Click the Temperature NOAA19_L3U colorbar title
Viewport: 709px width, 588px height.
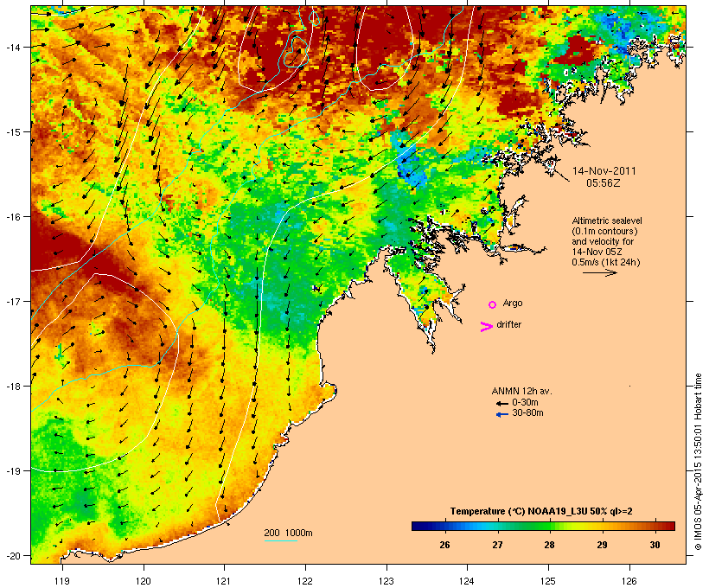click(541, 511)
